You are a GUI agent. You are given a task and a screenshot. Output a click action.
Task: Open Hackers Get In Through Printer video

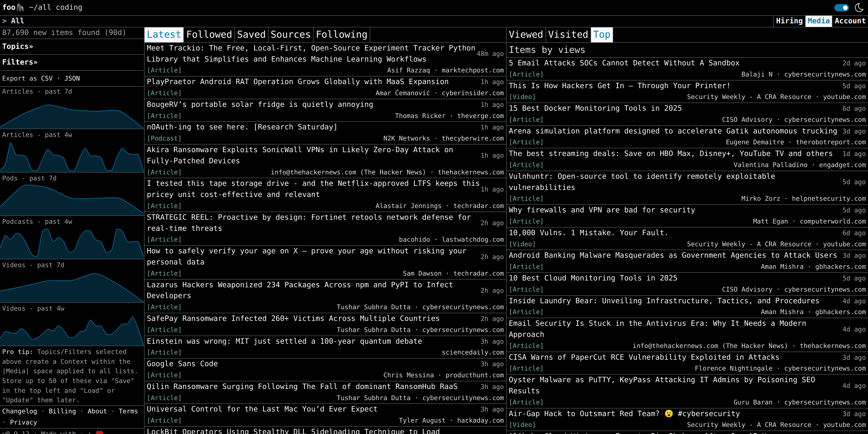click(619, 86)
